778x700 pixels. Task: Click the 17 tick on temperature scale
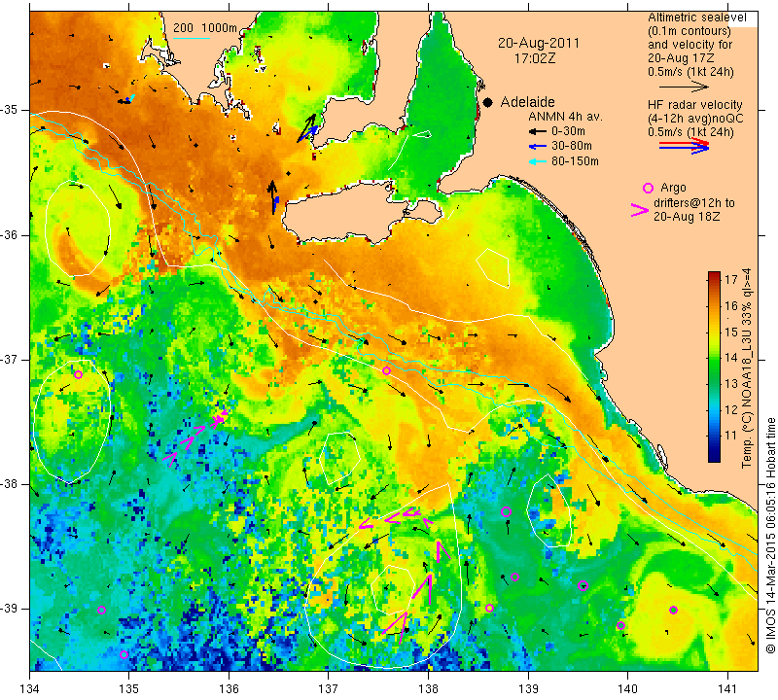(731, 279)
